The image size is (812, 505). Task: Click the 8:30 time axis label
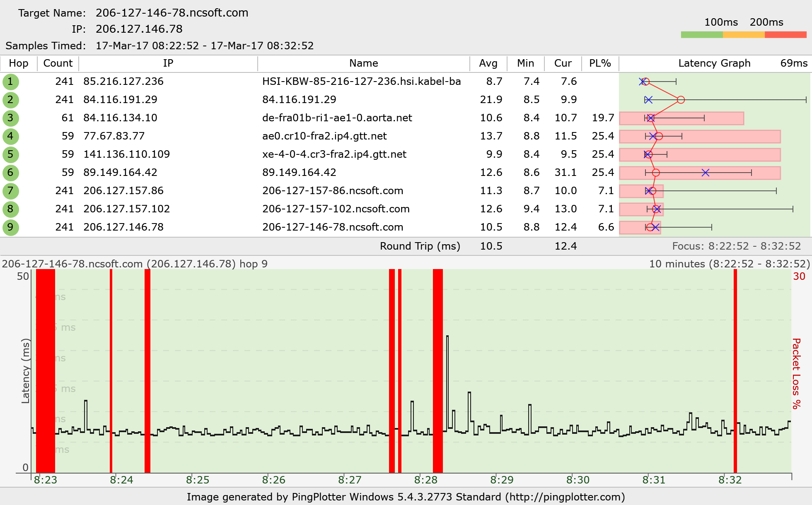coord(578,480)
